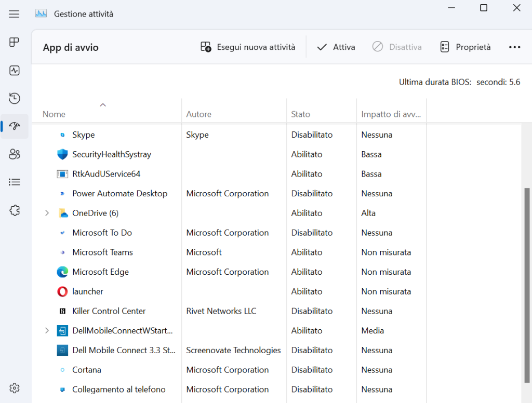
Task: Select the Microsoft To Do entry
Action: coord(102,233)
